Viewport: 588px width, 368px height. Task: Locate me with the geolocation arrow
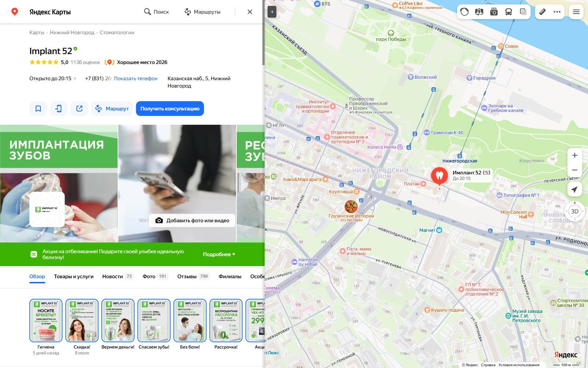point(575,190)
